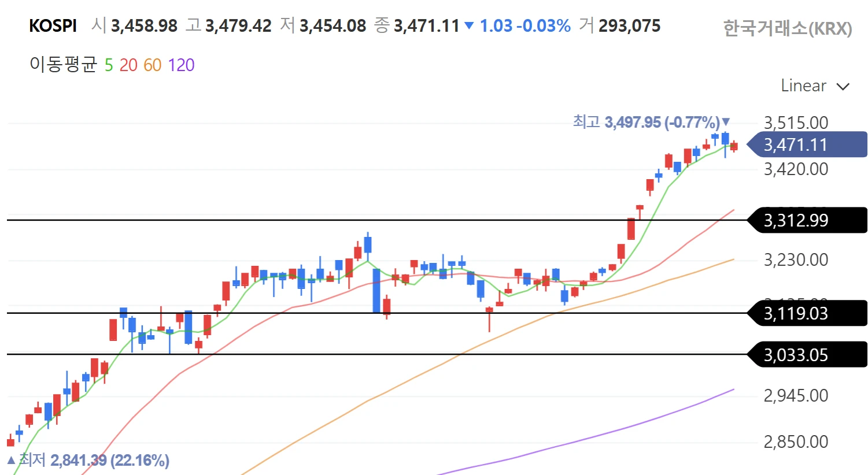The image size is (868, 475).
Task: Click the volume value 293,075
Action: (629, 26)
